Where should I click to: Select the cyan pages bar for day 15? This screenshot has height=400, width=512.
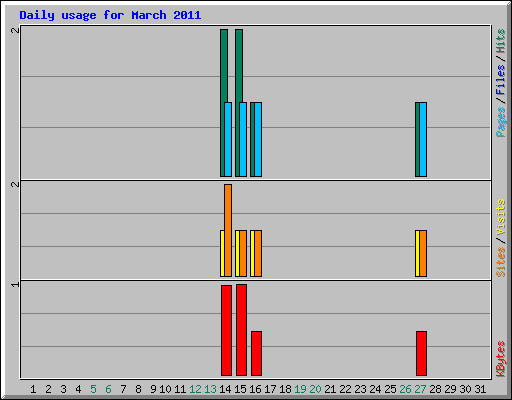tap(243, 139)
